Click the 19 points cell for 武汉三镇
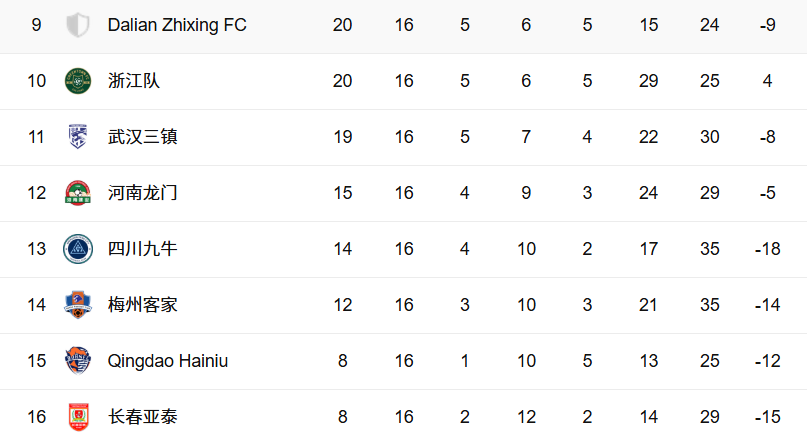This screenshot has height=435, width=807. click(343, 137)
